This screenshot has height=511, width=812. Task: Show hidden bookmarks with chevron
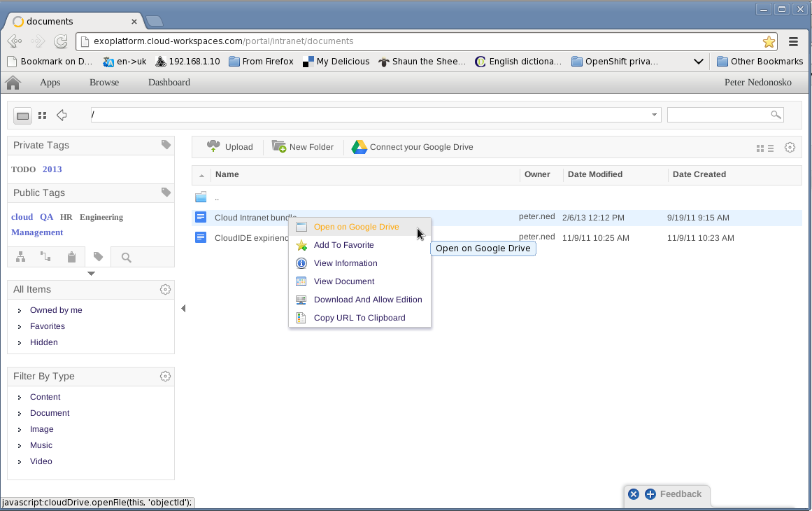click(x=698, y=62)
